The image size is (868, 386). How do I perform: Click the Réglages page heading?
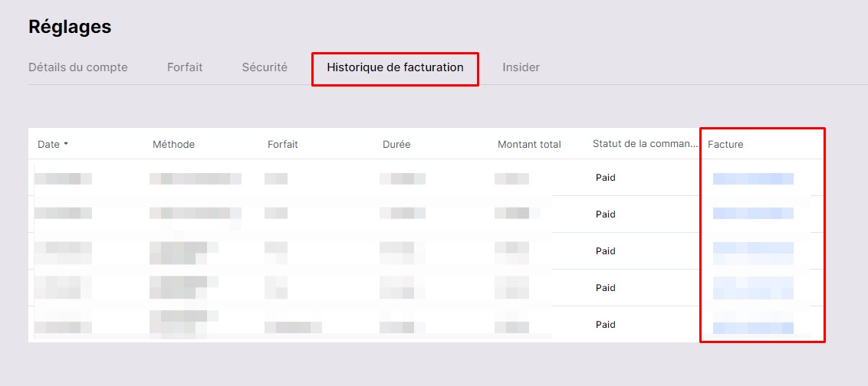[70, 27]
